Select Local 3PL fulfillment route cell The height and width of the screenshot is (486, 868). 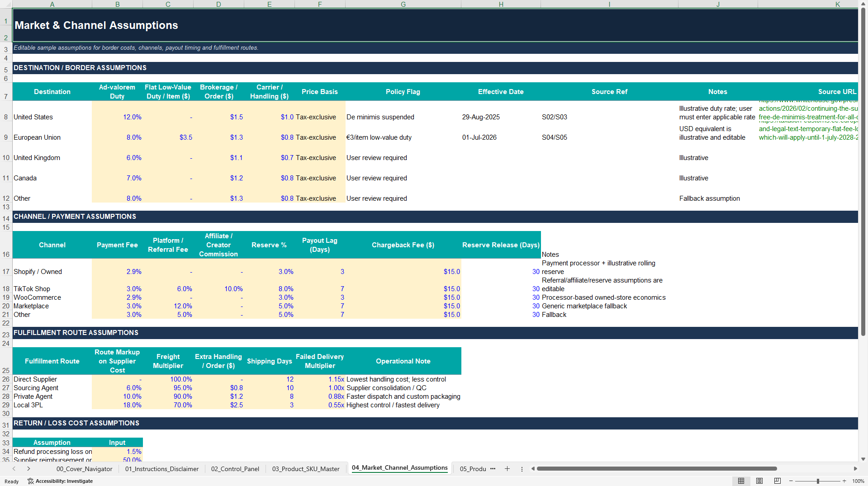coord(52,405)
